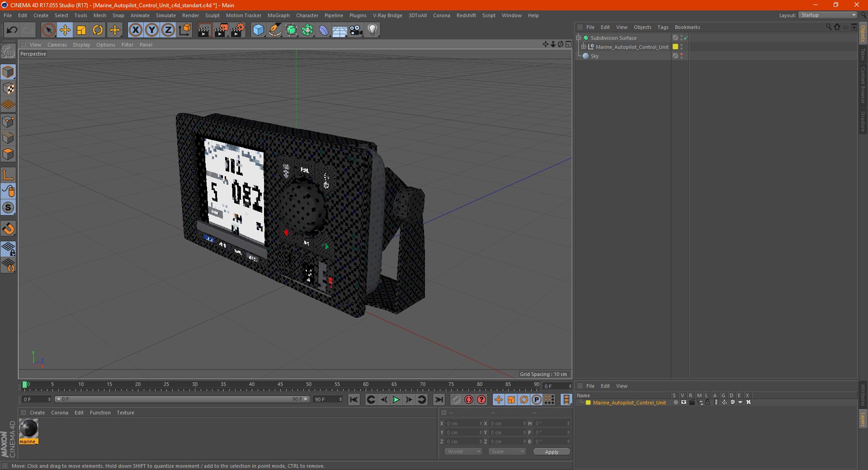
Task: Toggle parameter keyframe recording P icon
Action: (537, 399)
